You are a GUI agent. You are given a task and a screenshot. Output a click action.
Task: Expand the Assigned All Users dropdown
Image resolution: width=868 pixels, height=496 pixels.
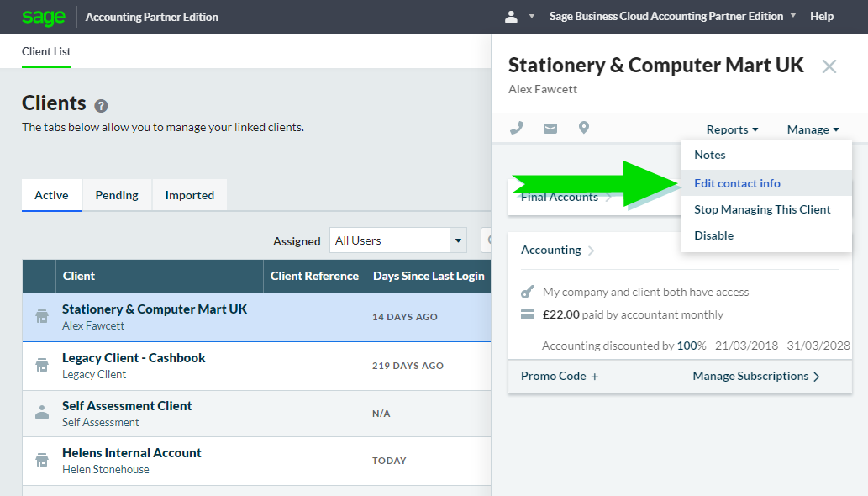tap(458, 240)
